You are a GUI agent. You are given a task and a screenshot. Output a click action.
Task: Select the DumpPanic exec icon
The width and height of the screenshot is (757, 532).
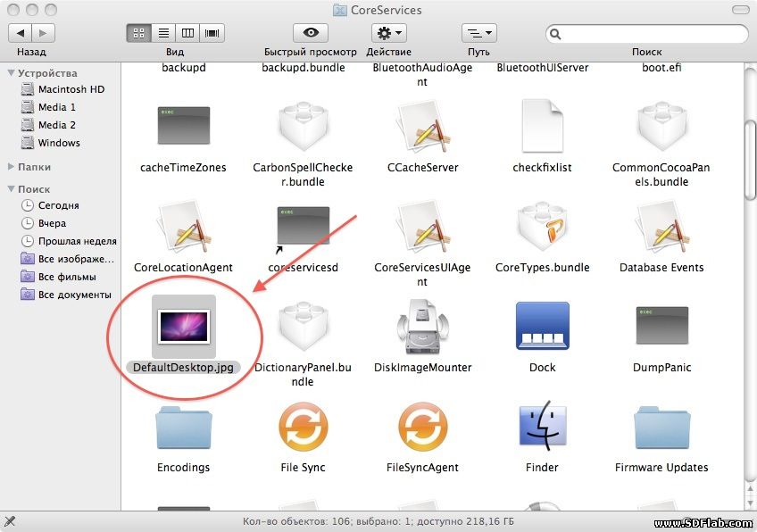pos(661,326)
